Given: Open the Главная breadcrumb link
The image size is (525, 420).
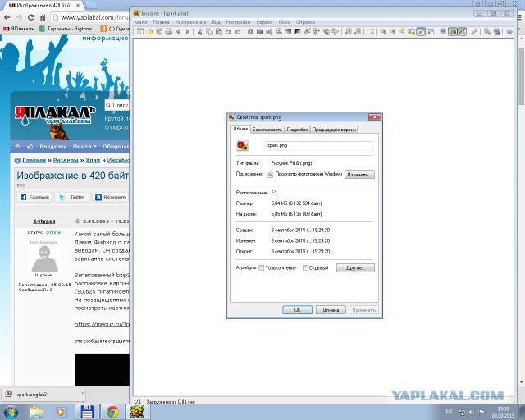Looking at the screenshot, I should [x=34, y=161].
